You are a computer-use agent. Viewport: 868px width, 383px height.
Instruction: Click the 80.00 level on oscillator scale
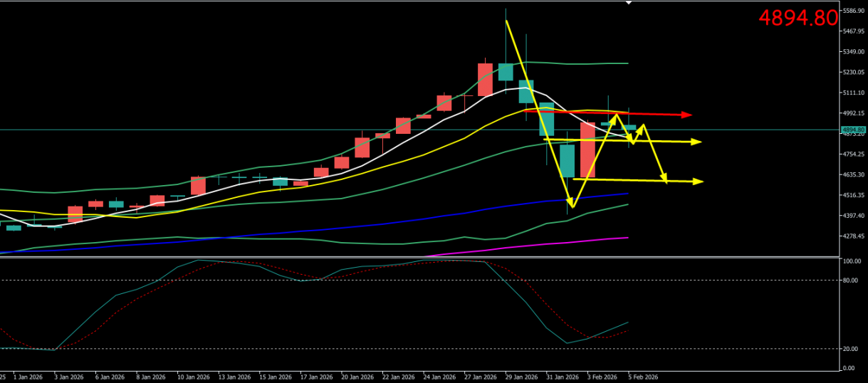coord(849,280)
